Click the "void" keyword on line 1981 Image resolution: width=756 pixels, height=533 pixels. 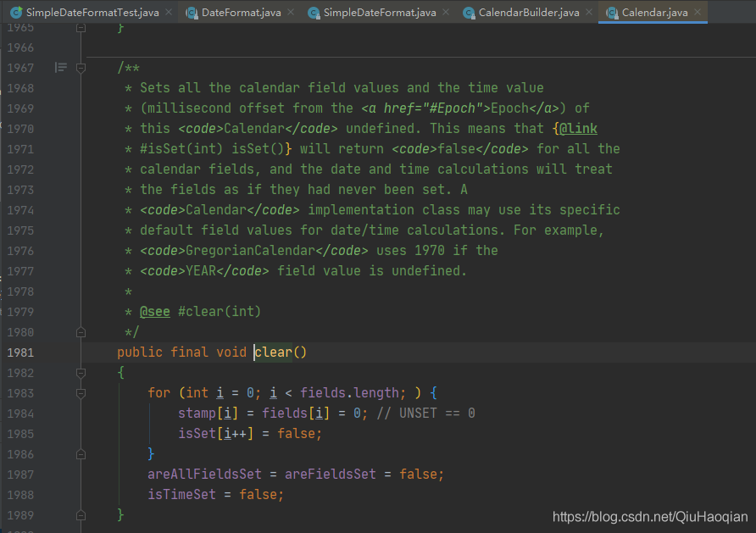[231, 353]
